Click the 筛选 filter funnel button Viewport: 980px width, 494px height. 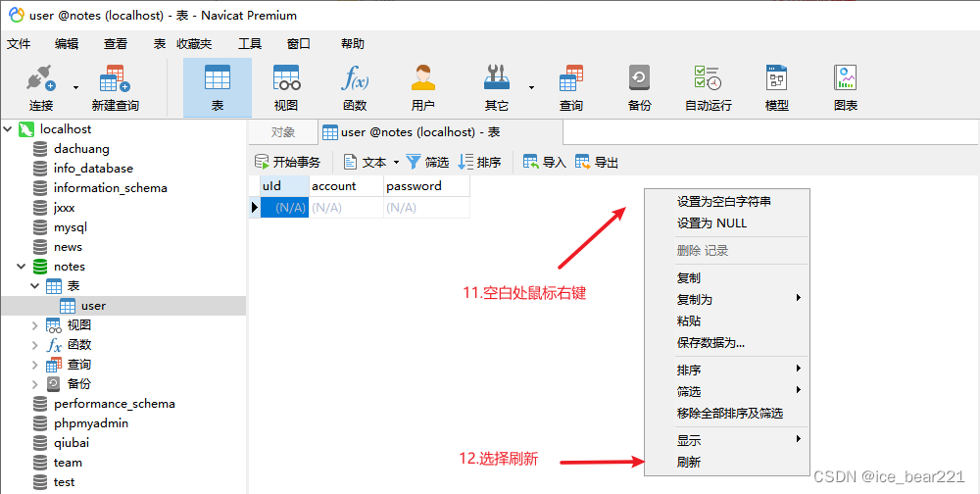coord(427,163)
